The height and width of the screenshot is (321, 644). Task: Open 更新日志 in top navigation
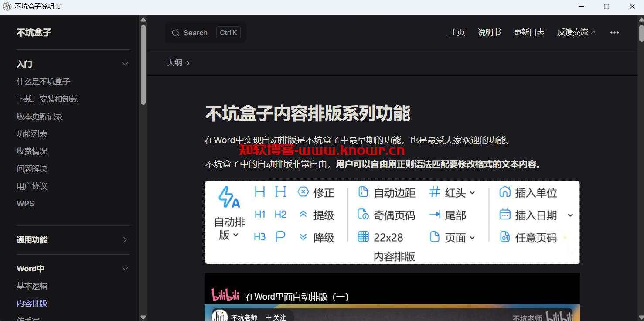(x=529, y=32)
